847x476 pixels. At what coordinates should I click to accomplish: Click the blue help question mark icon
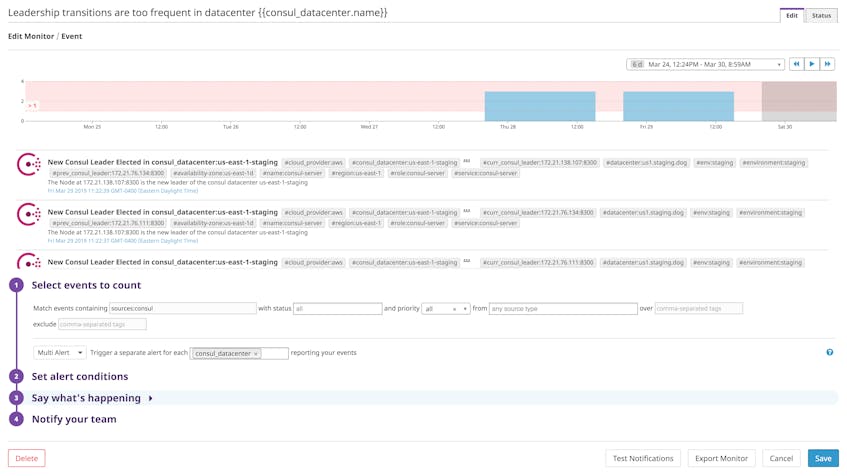(829, 353)
